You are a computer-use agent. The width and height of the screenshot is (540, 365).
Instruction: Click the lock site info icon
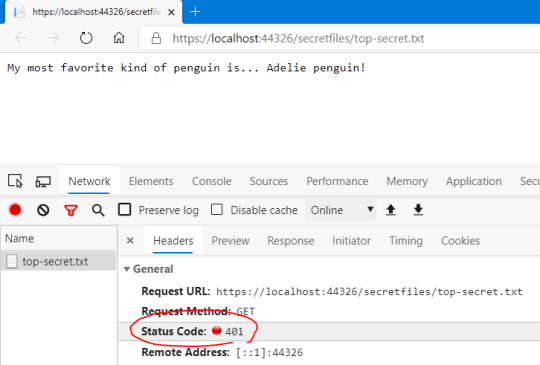coord(156,38)
